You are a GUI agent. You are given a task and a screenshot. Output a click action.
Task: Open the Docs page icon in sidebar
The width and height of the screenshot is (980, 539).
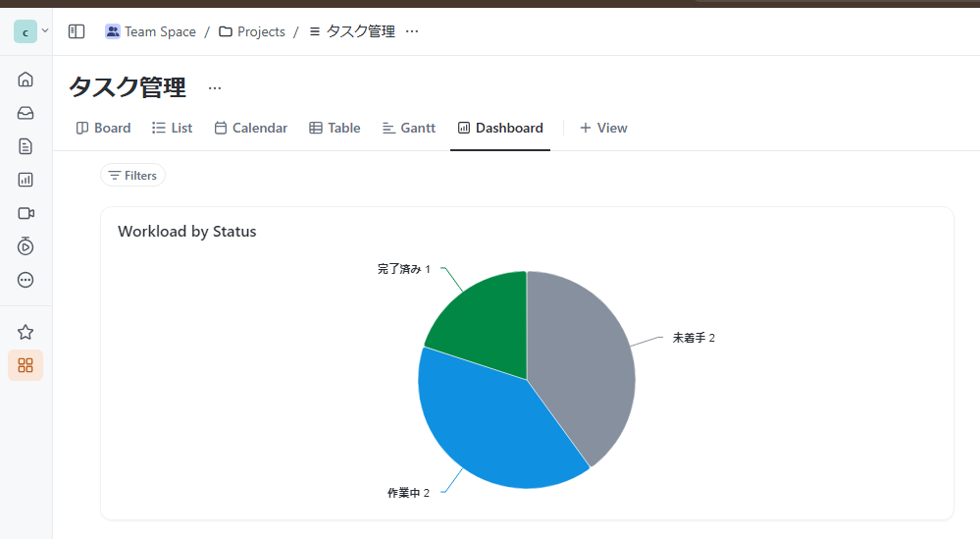point(26,146)
